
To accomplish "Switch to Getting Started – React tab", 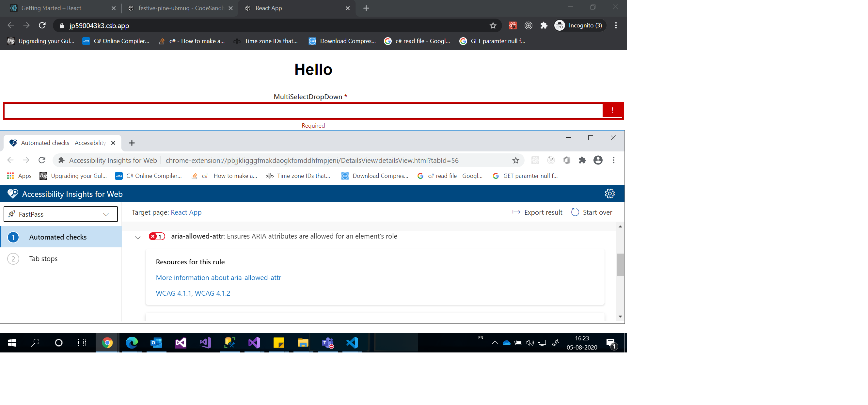I will tap(51, 8).
